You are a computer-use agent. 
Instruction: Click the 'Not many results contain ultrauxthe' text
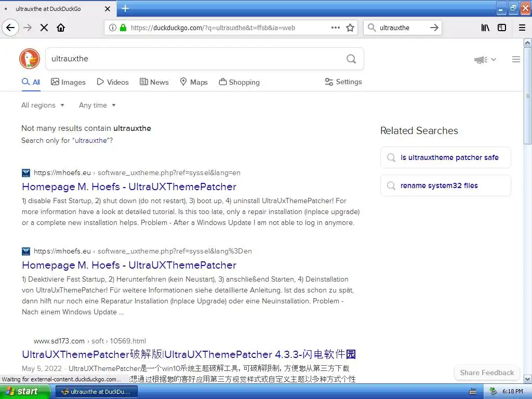click(x=86, y=128)
